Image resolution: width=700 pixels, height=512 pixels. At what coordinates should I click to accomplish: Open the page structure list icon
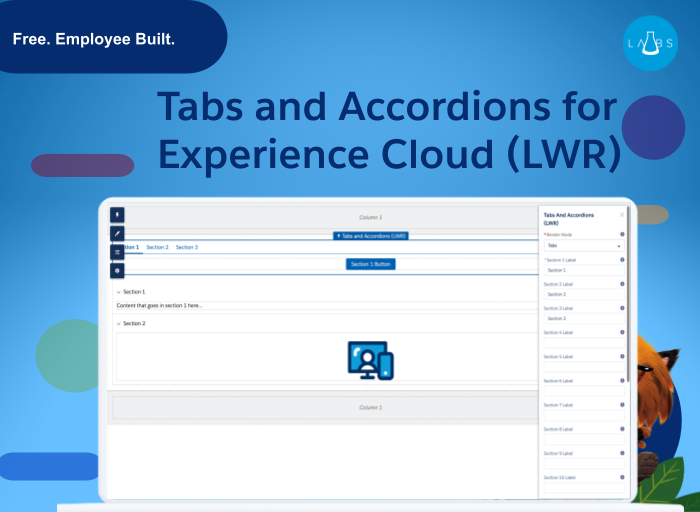pyautogui.click(x=117, y=252)
